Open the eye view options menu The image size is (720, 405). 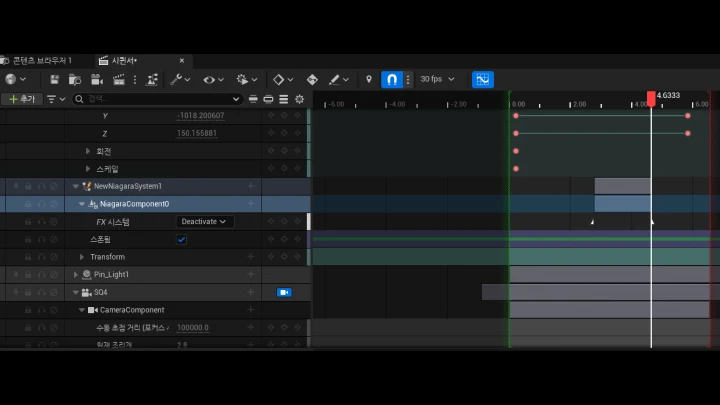(x=214, y=79)
